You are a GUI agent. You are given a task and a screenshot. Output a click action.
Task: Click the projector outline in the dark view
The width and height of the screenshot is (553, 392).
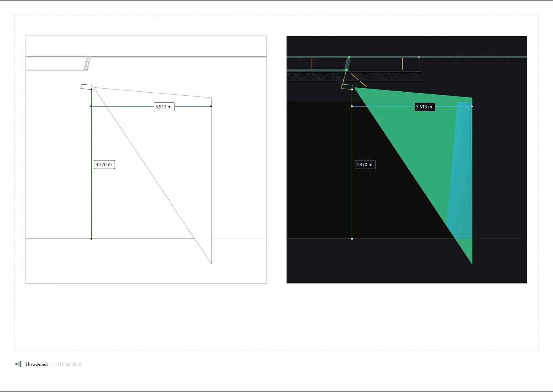point(347,87)
